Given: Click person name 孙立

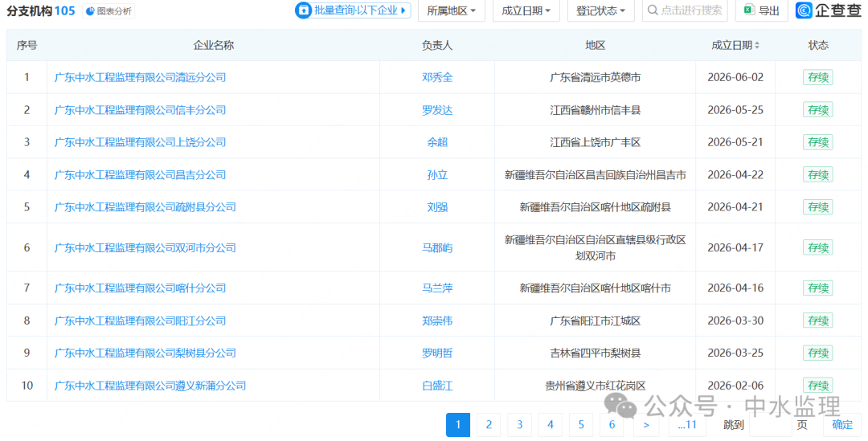Looking at the screenshot, I should coord(437,175).
